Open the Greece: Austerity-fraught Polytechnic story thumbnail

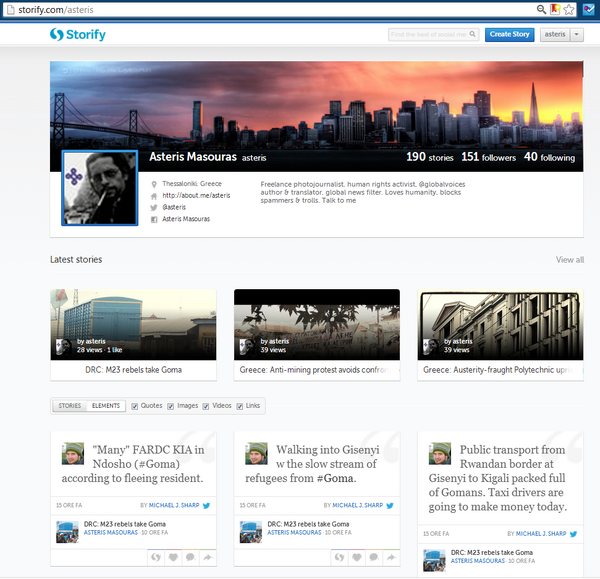click(501, 325)
